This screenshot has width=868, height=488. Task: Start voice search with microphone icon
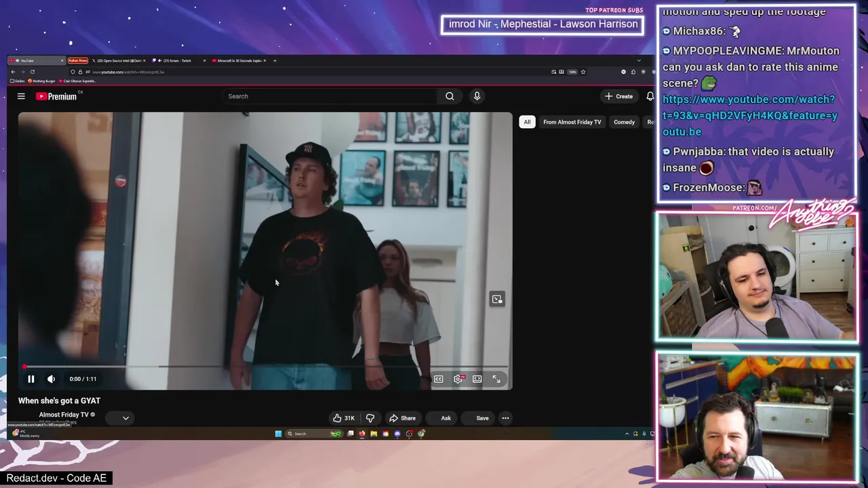pyautogui.click(x=477, y=96)
